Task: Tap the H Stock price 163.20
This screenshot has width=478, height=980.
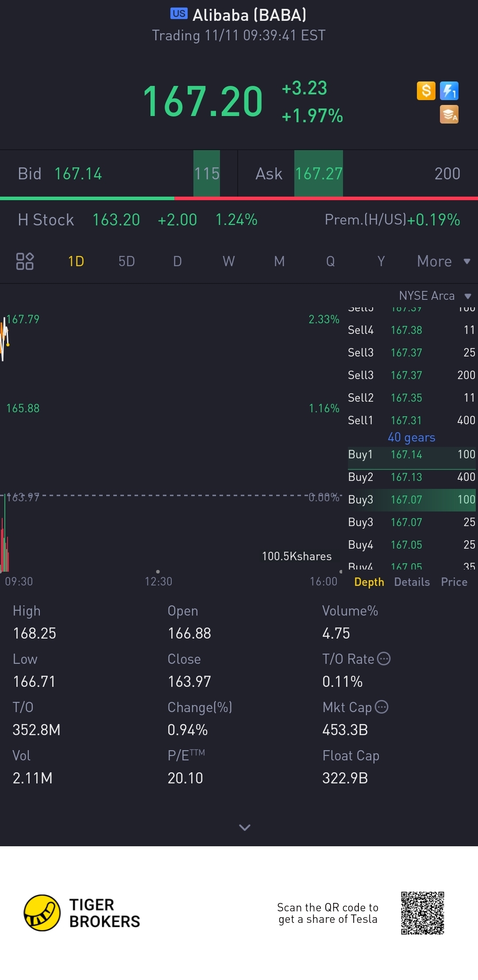Action: (x=116, y=220)
